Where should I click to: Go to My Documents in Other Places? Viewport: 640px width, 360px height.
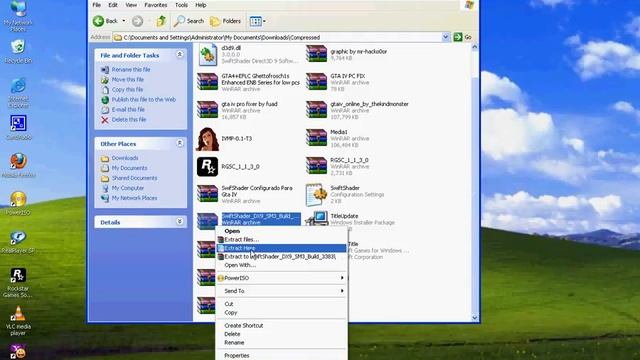[x=129, y=168]
